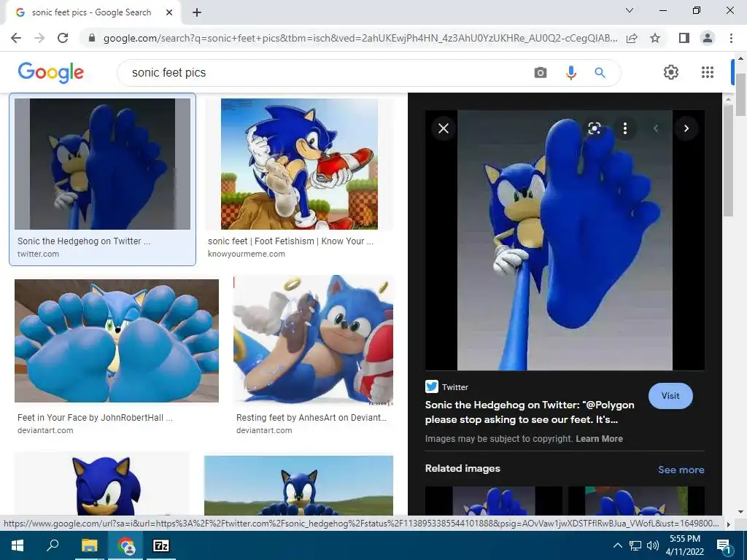Open the network icon in tray
The height and width of the screenshot is (560, 747).
[635, 545]
